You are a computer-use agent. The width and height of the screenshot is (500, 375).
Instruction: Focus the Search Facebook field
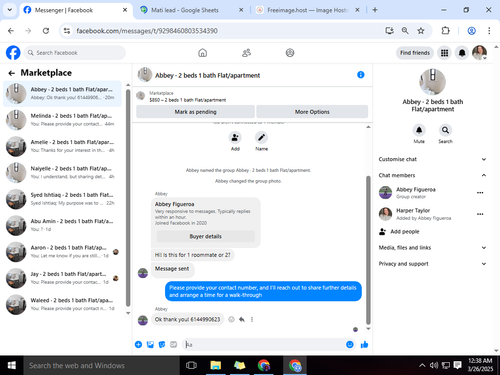[75, 53]
